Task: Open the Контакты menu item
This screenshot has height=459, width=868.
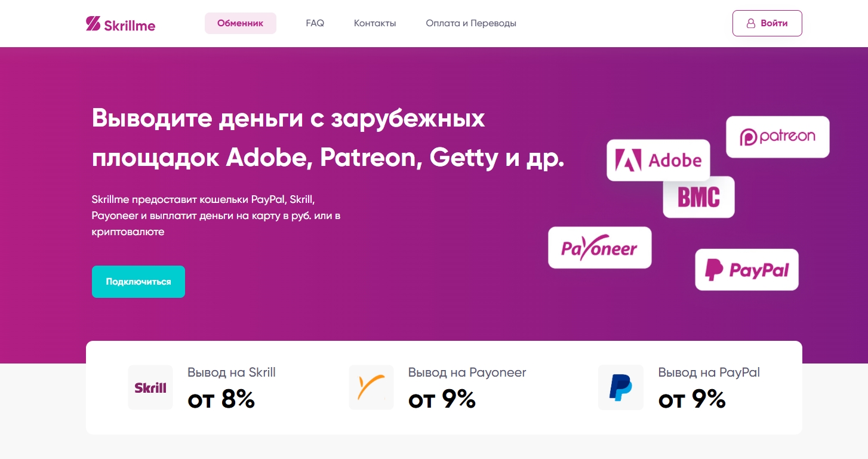Action: (x=375, y=23)
